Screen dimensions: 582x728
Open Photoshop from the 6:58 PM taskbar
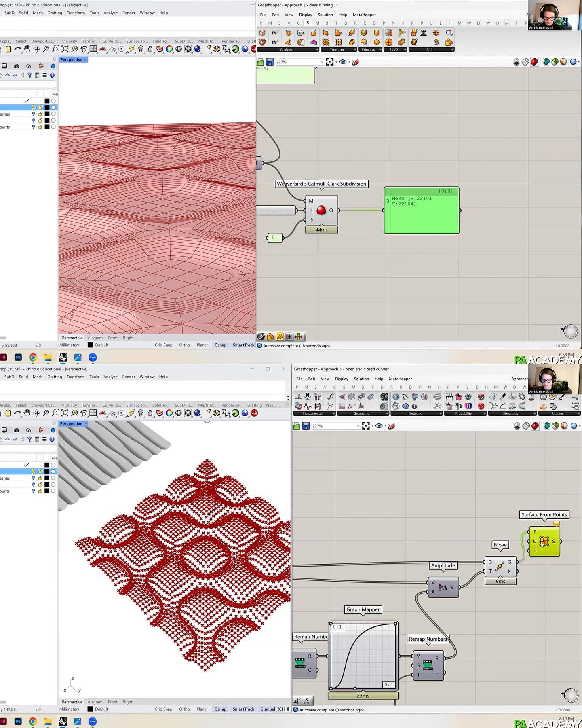pyautogui.click(x=18, y=357)
